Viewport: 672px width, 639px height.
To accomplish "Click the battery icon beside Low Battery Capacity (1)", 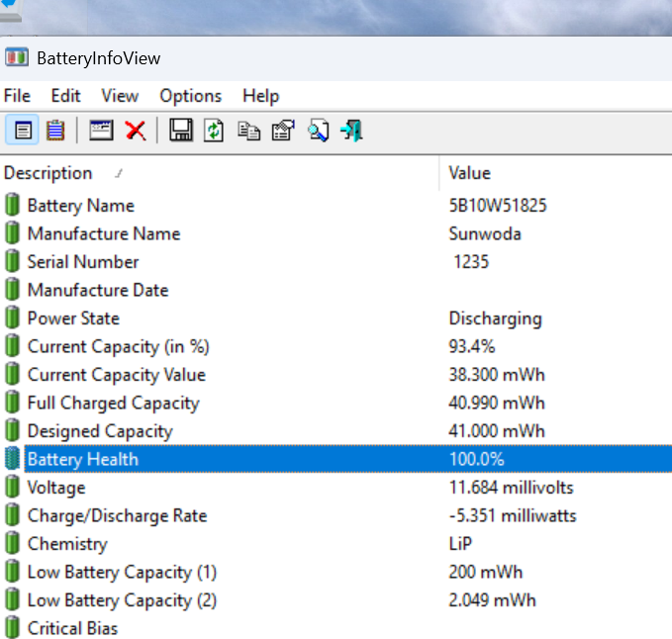I will [13, 571].
